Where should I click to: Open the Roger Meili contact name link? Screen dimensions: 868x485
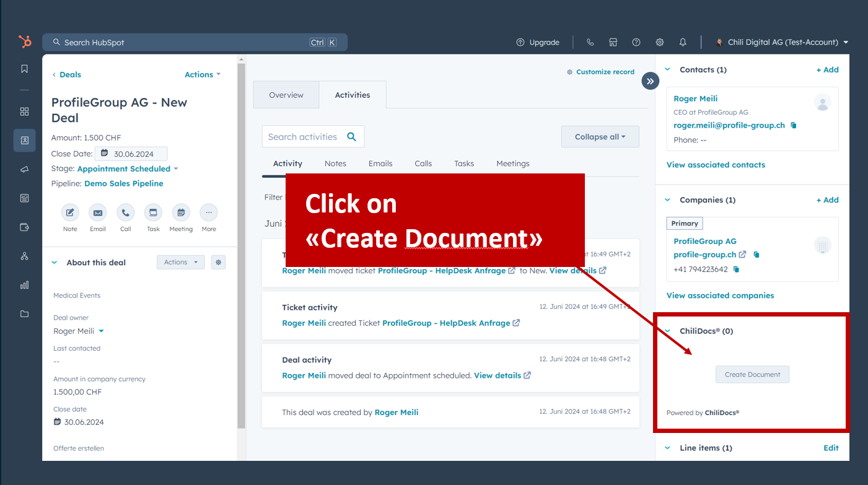click(695, 98)
